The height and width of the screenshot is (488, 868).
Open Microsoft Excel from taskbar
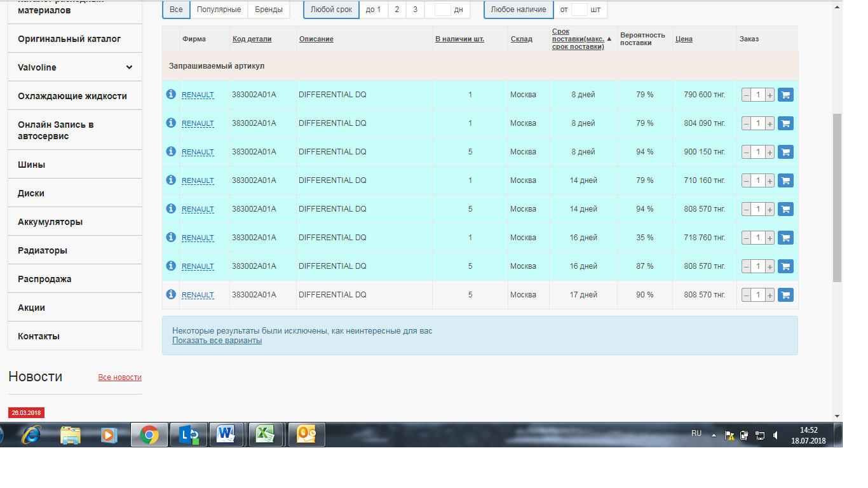(x=265, y=435)
